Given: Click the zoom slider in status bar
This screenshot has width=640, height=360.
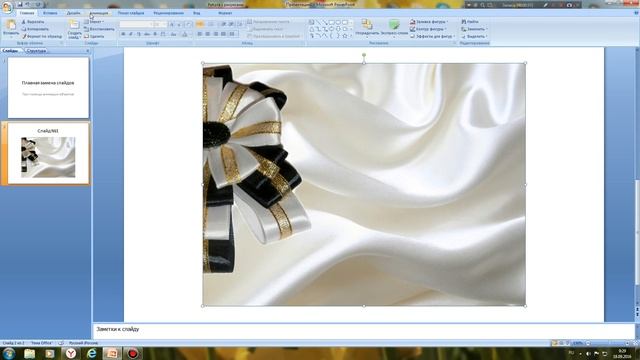Looking at the screenshot, I should tap(608, 343).
